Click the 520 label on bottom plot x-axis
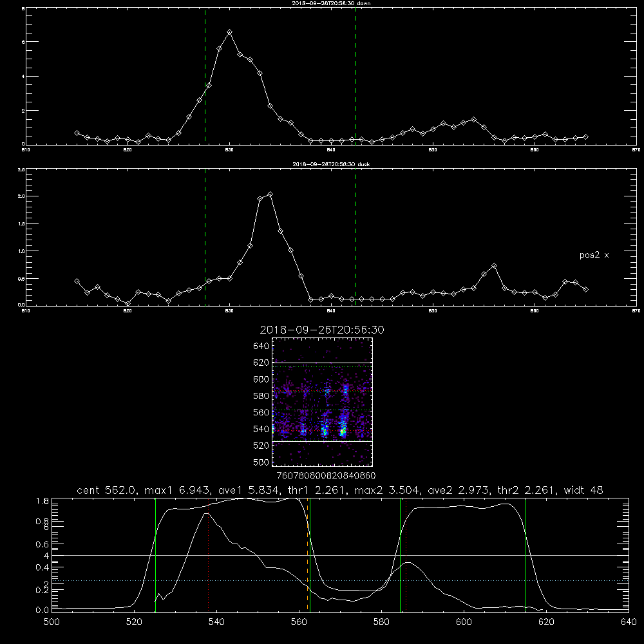Screen dimensions: 644x644 click(x=134, y=622)
